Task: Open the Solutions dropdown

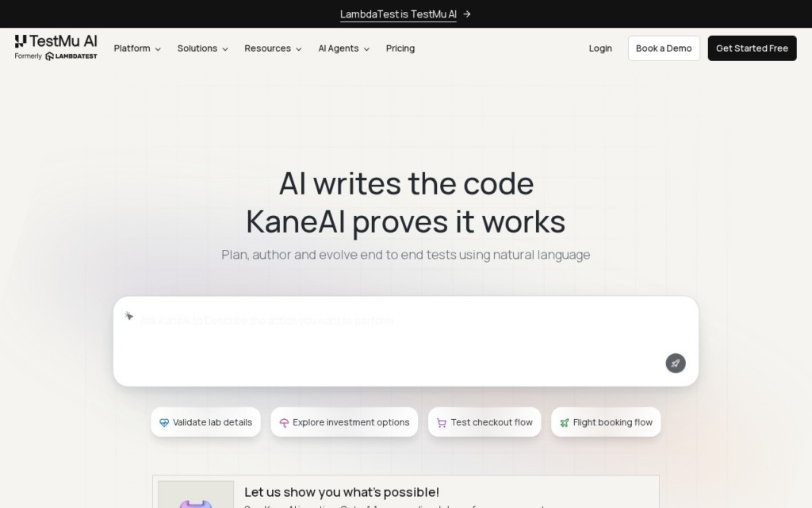Action: pyautogui.click(x=202, y=48)
